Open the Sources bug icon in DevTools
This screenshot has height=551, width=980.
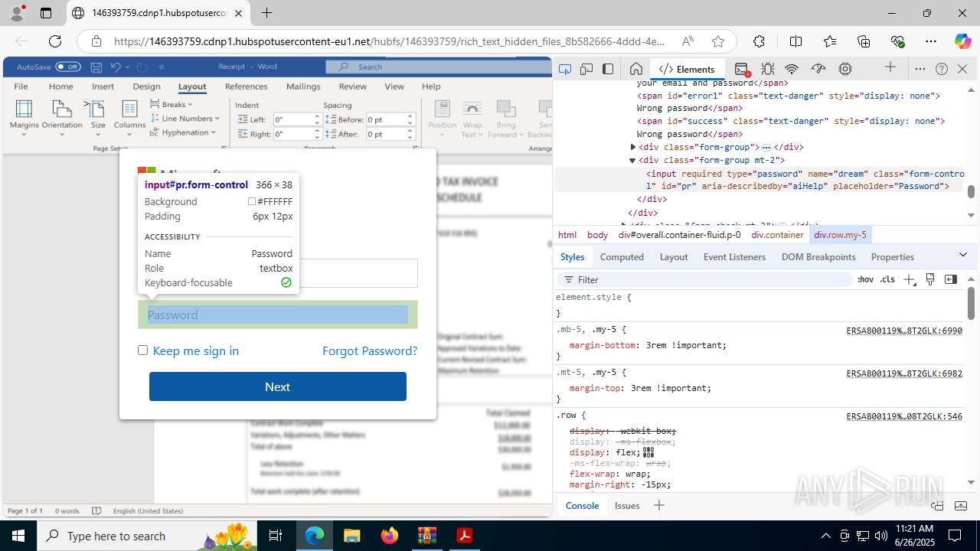[x=768, y=69]
